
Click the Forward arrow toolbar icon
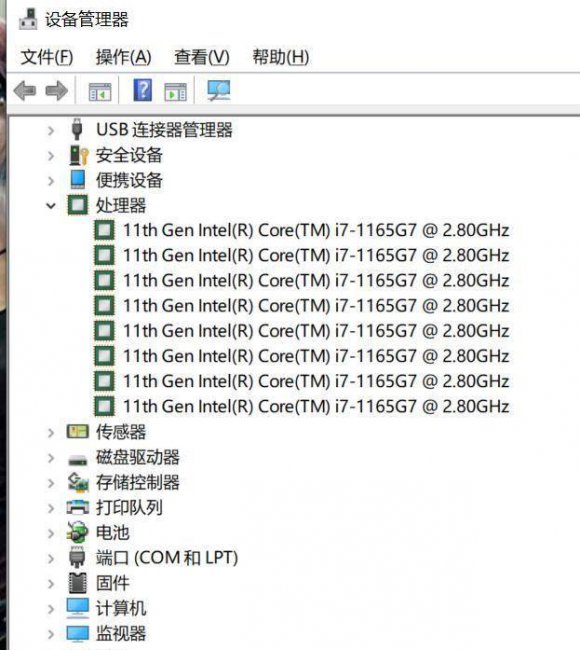coord(56,90)
